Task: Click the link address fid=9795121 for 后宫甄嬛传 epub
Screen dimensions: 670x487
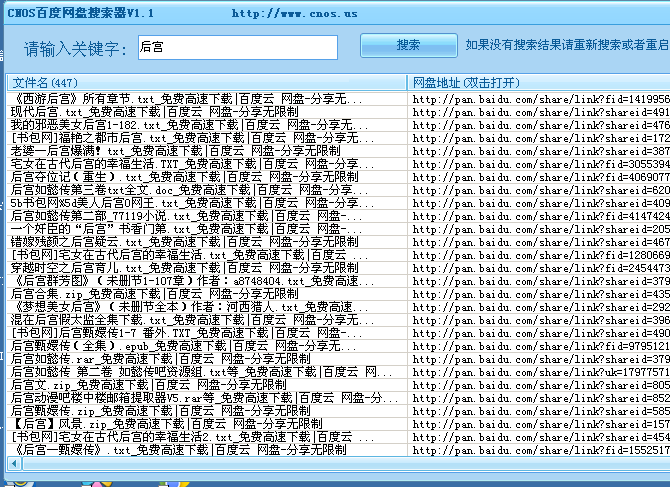Action: [541, 346]
